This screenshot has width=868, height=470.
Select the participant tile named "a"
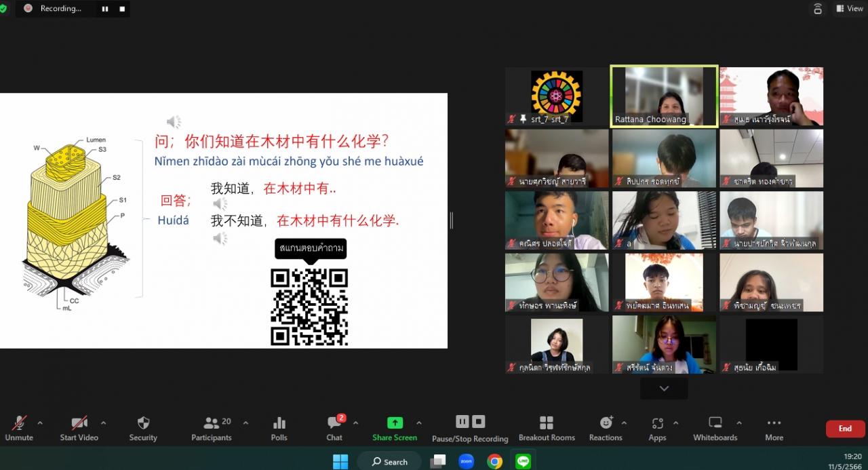664,220
